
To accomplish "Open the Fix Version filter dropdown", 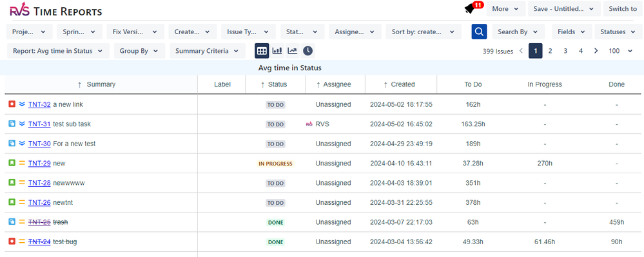I will click(x=135, y=32).
